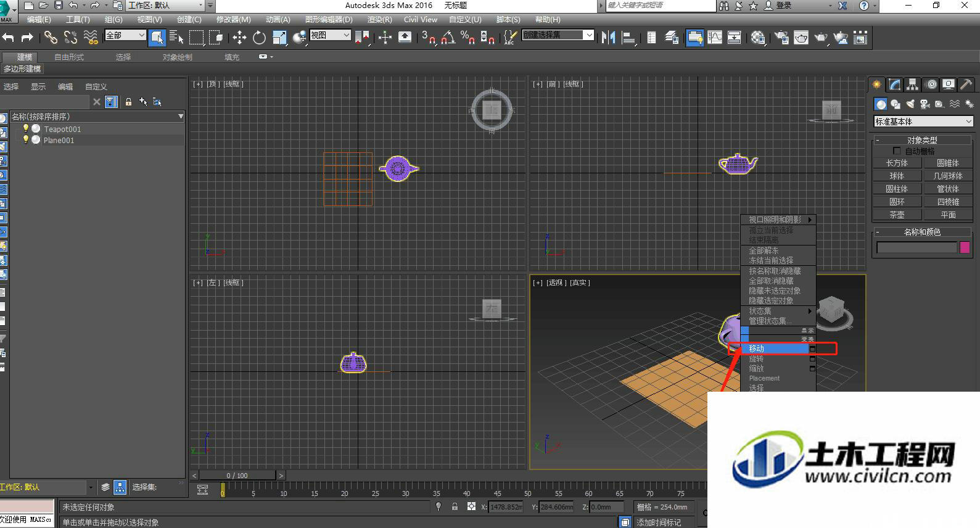Switch to Helpers category in Create panel
980x528 pixels.
point(939,104)
